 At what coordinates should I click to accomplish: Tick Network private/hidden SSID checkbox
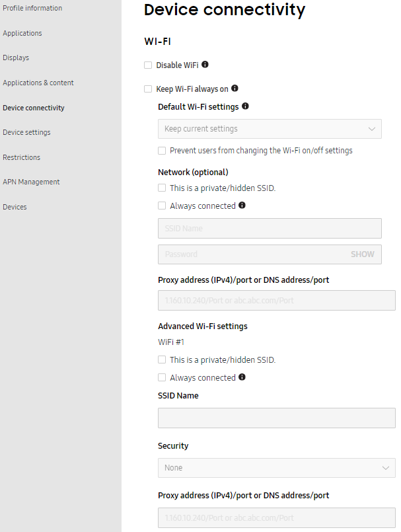click(162, 188)
